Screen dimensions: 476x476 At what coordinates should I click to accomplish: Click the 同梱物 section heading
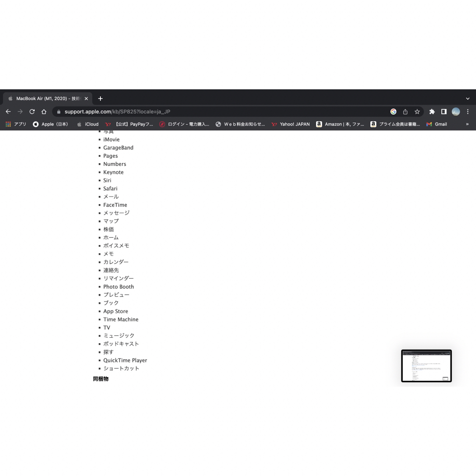(x=101, y=379)
